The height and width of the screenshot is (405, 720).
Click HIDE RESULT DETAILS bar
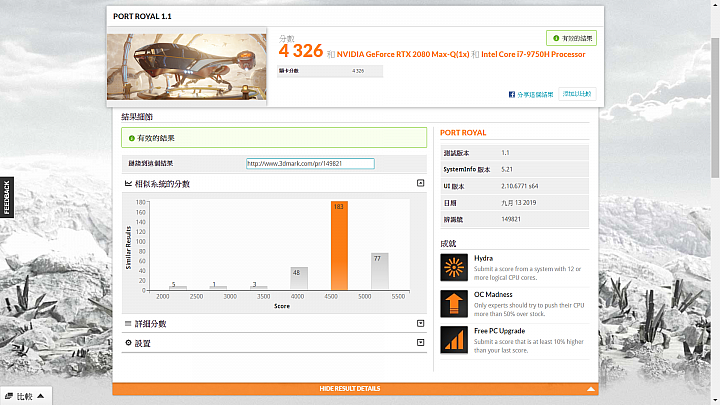pos(355,389)
